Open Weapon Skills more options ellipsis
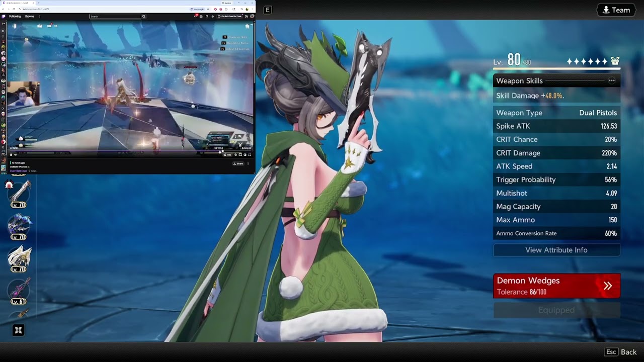 611,80
